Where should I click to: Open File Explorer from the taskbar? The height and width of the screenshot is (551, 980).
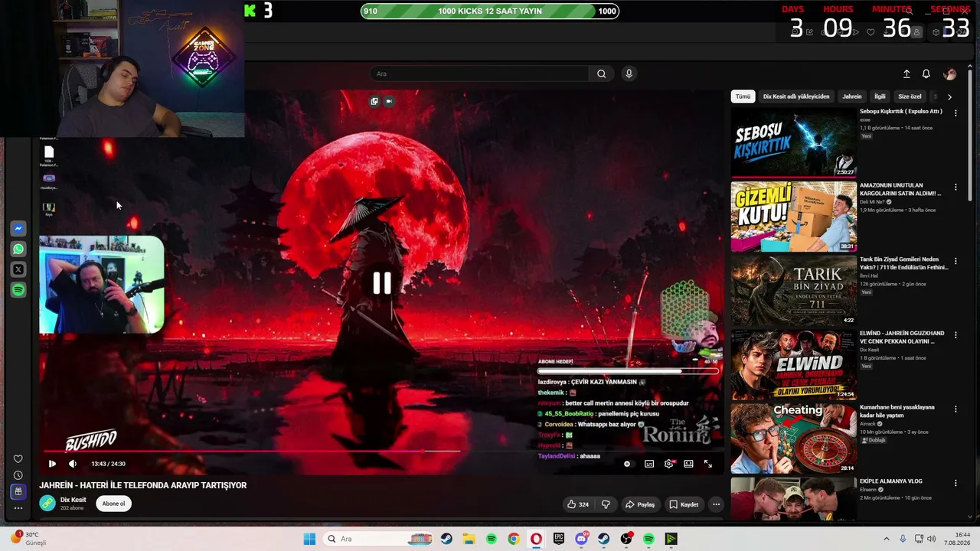pos(469,539)
